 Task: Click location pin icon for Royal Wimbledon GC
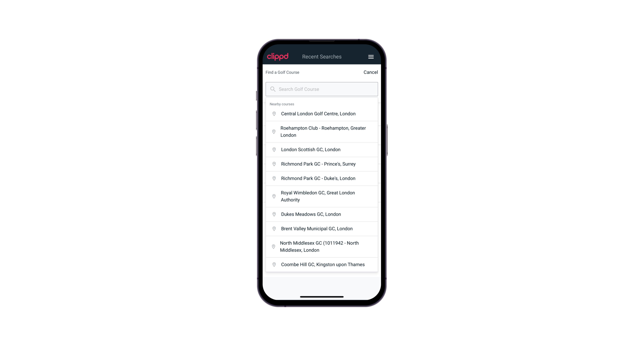click(274, 196)
